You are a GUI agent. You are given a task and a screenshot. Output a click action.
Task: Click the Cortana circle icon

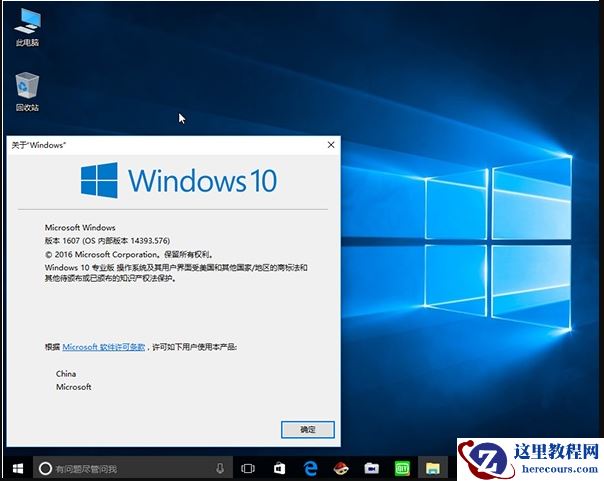[x=45, y=468]
